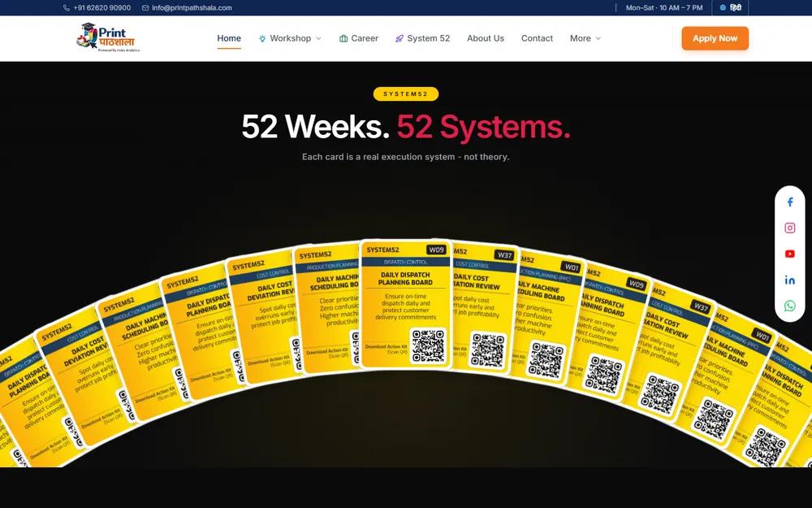Viewport: 812px width, 508px height.
Task: Click the W09 badge on the center card
Action: coord(436,250)
